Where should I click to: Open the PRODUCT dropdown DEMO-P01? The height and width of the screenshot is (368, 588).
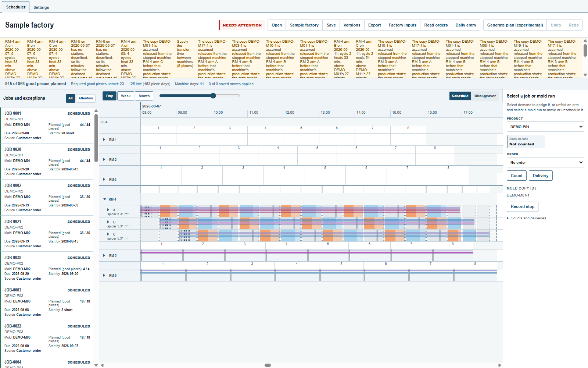coord(545,127)
